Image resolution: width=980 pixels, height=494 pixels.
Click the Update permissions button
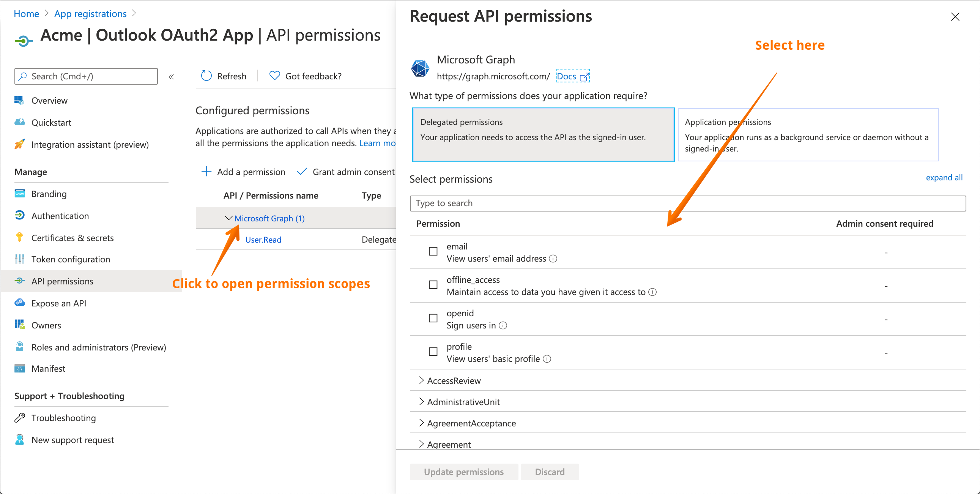pos(463,472)
